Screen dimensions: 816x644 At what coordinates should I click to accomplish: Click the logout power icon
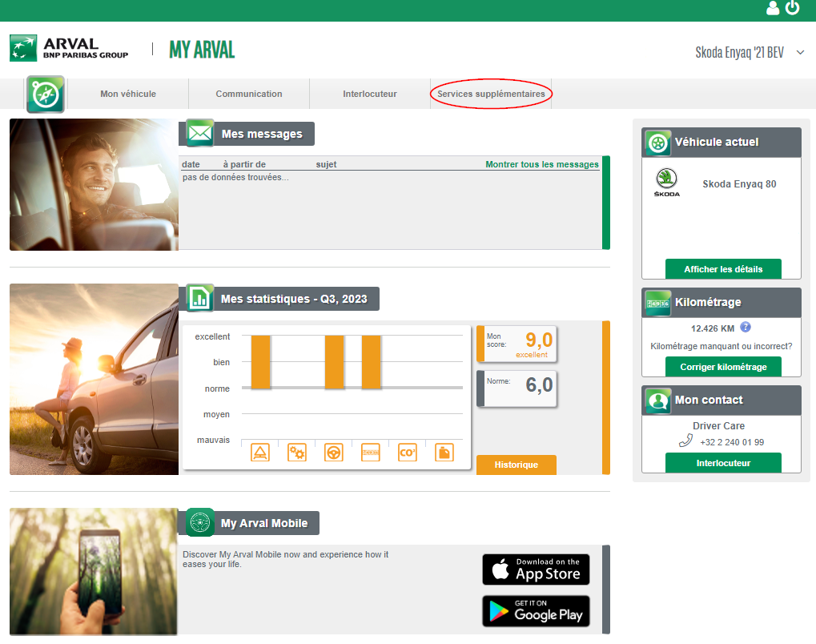pos(793,9)
